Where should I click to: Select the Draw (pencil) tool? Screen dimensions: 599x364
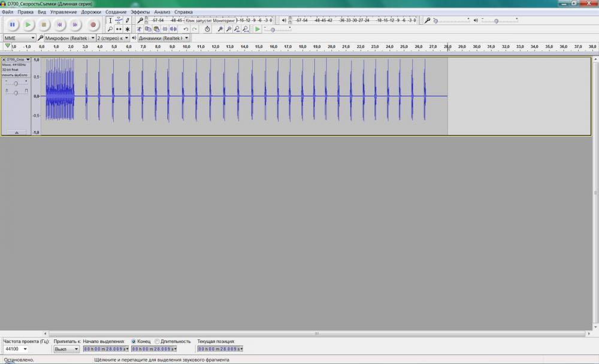(128, 20)
